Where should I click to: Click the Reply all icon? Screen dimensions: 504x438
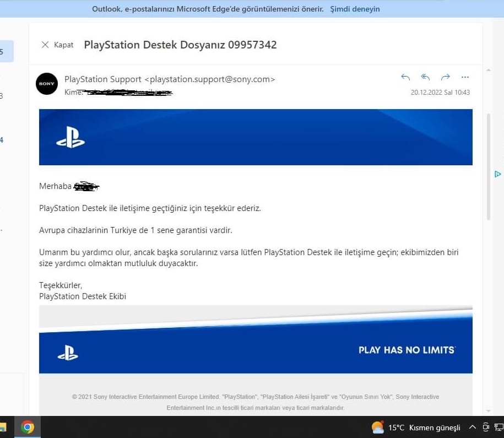click(425, 77)
